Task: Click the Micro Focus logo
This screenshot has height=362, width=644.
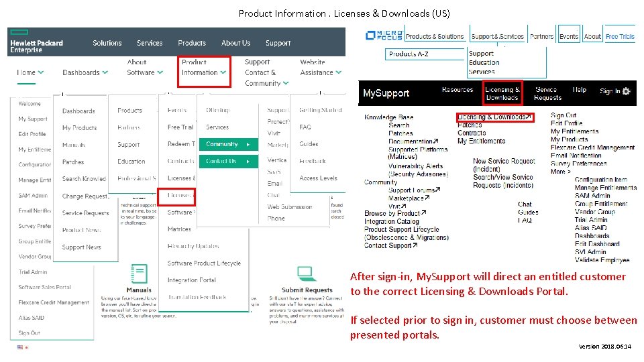Action: 384,36
